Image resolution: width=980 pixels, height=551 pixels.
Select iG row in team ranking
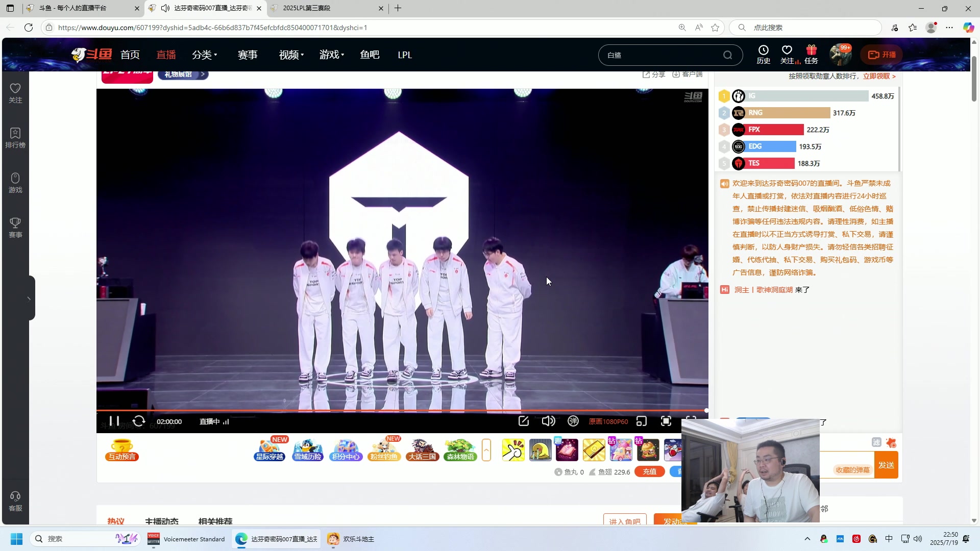807,96
